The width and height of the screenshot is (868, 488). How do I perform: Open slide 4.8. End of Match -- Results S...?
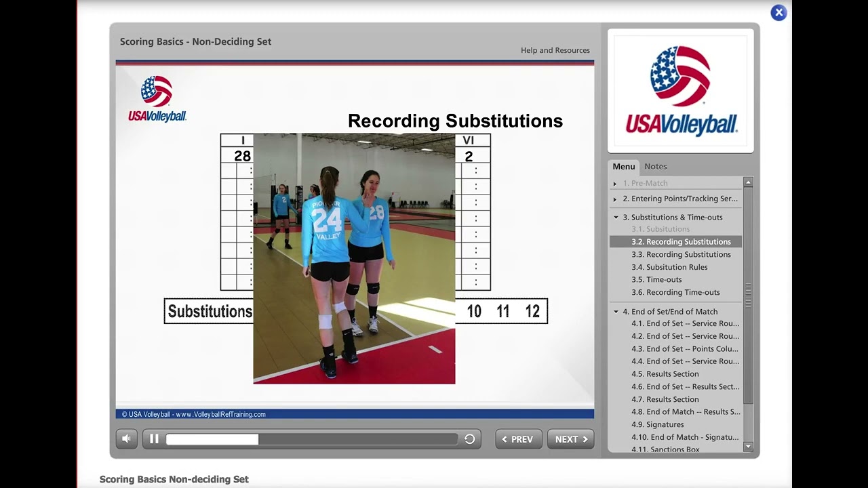tap(685, 411)
